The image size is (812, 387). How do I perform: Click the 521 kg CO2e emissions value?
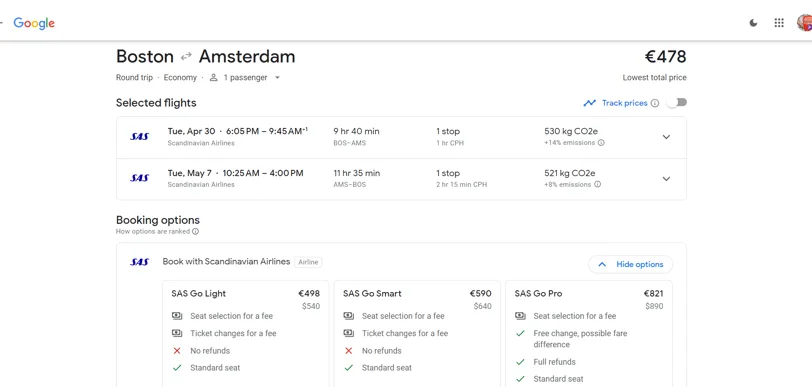click(570, 173)
